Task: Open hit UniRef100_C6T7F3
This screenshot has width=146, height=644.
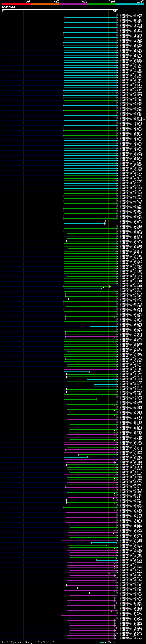Action: tap(131, 22)
